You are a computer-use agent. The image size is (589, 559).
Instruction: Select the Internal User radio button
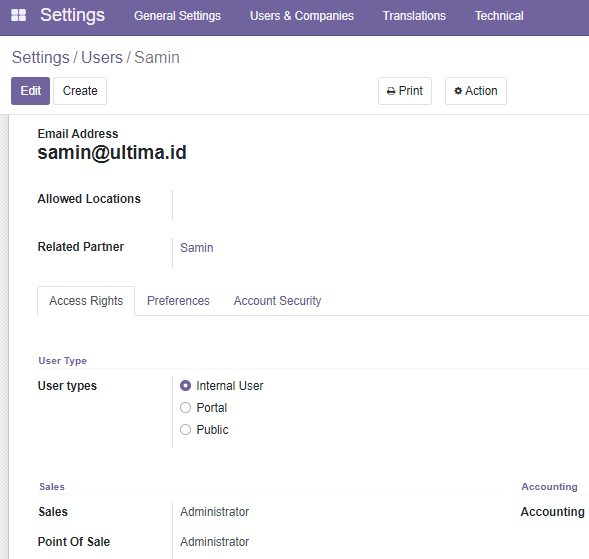[186, 386]
